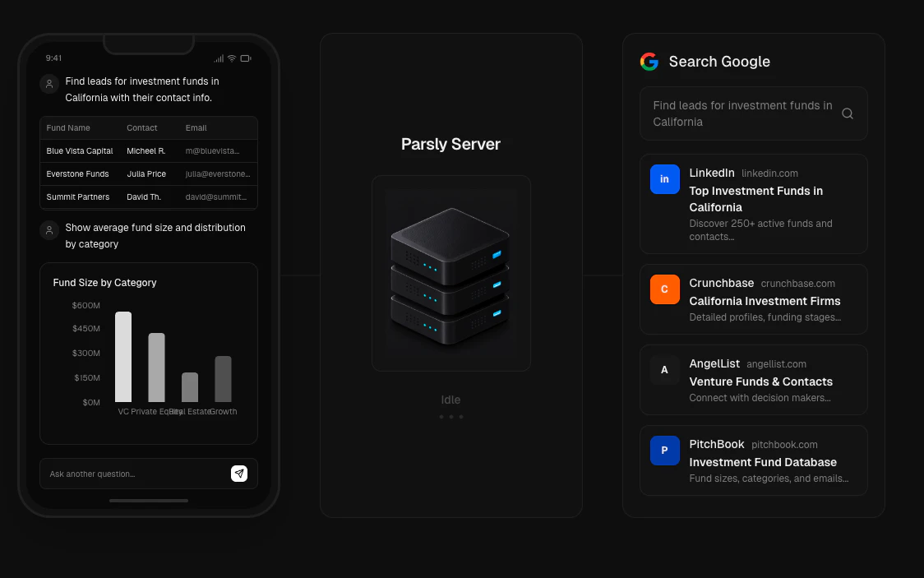The height and width of the screenshot is (578, 924).
Task: Select the 'Summit Partners' table cell
Action: point(78,197)
